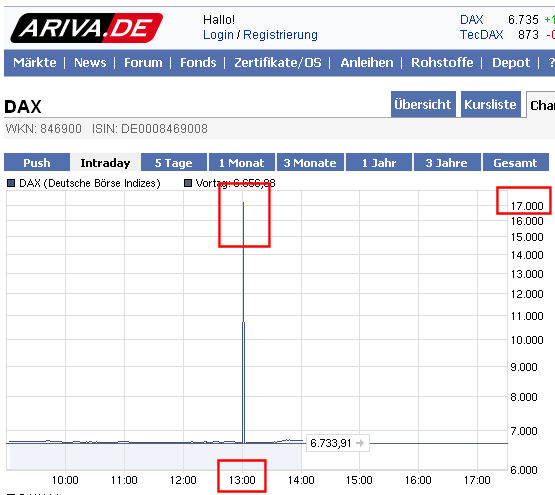Select the Intraday chart range
Screen dimensions: 555x495
105,163
